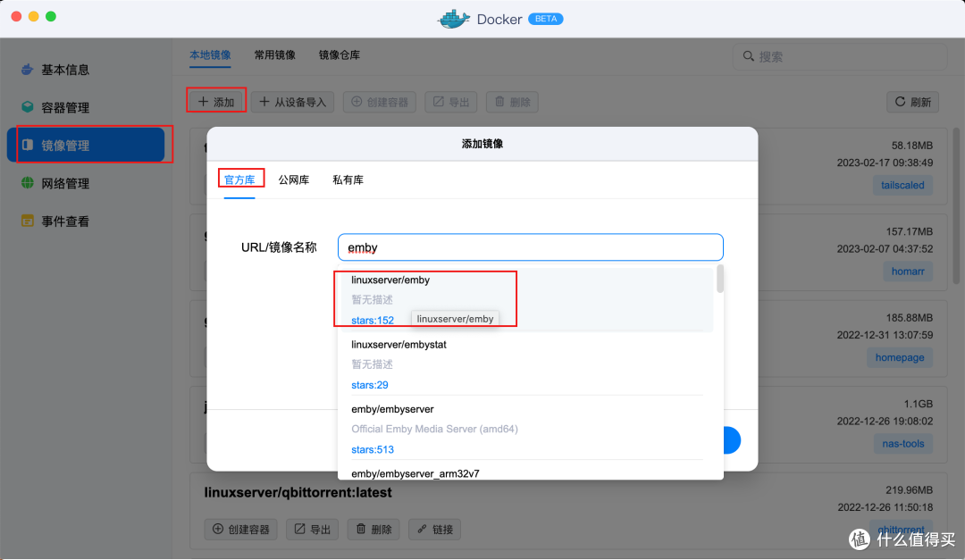Click the linuxserver/qbittorrent:latest image name

pos(298,493)
